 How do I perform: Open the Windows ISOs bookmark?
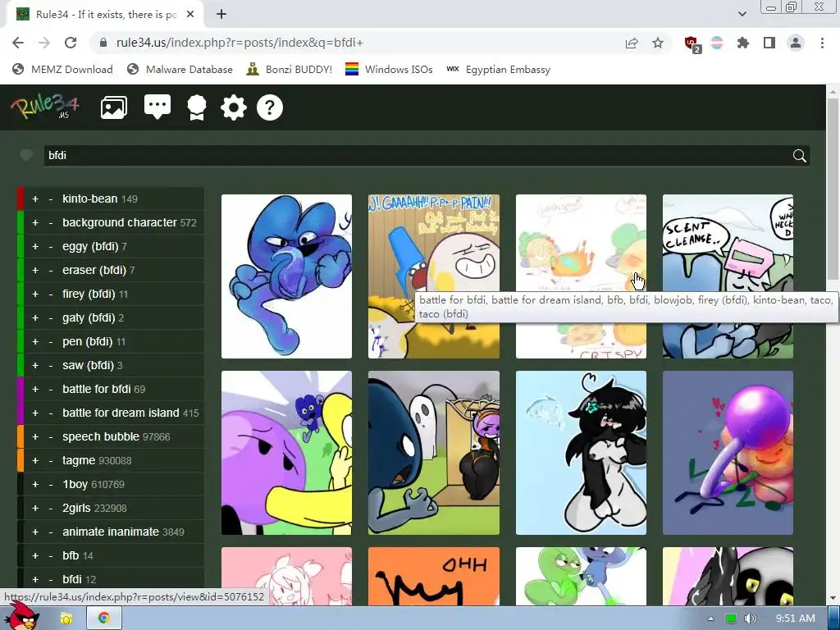[389, 69]
